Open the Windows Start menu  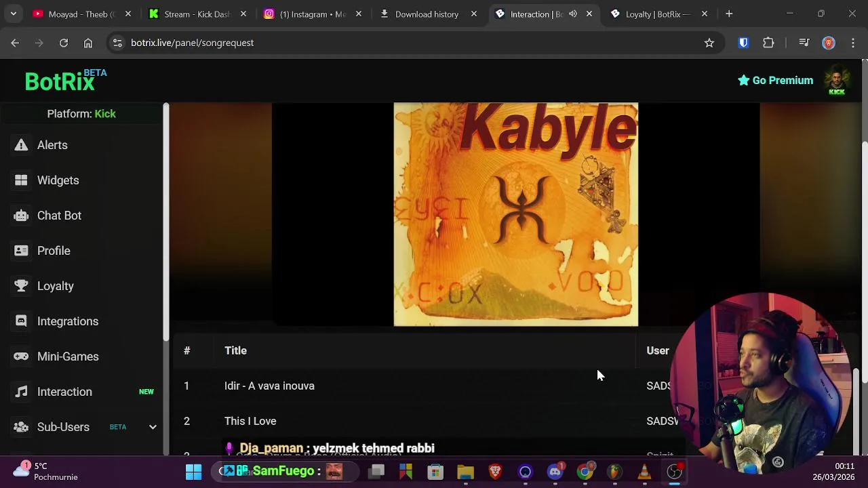[x=193, y=472]
